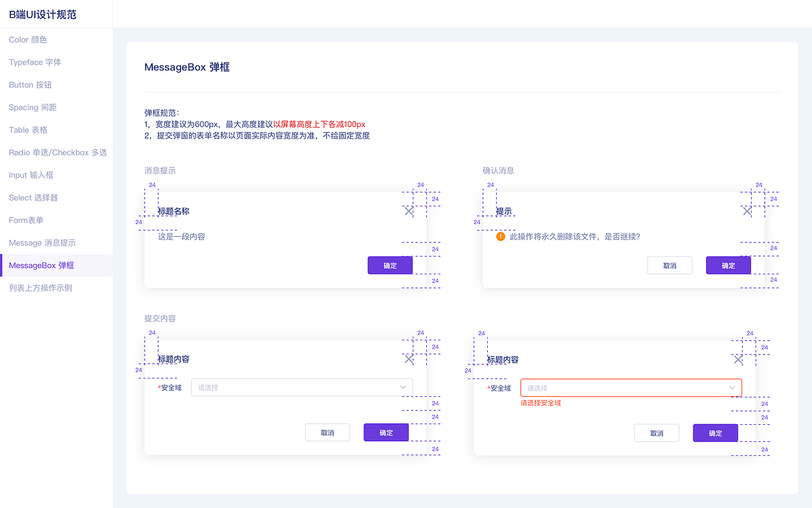The height and width of the screenshot is (508, 812).
Task: Open the Typeface 字体 section
Action: pos(56,62)
